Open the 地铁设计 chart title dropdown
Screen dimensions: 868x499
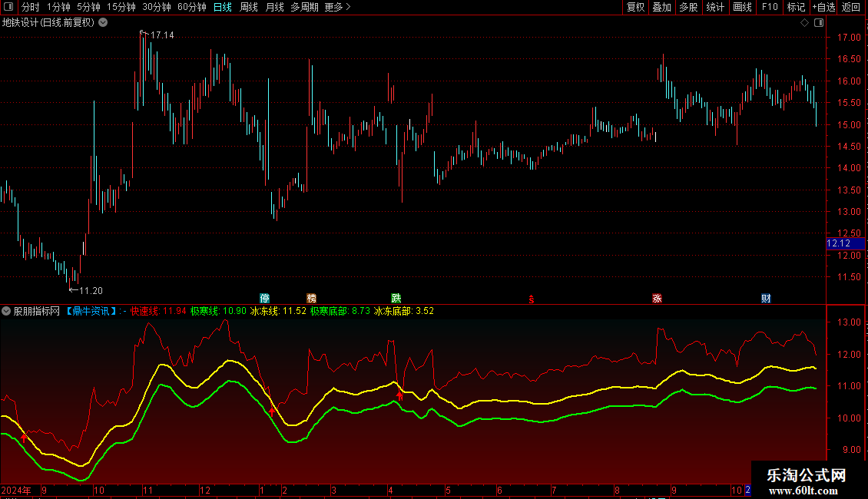click(103, 23)
